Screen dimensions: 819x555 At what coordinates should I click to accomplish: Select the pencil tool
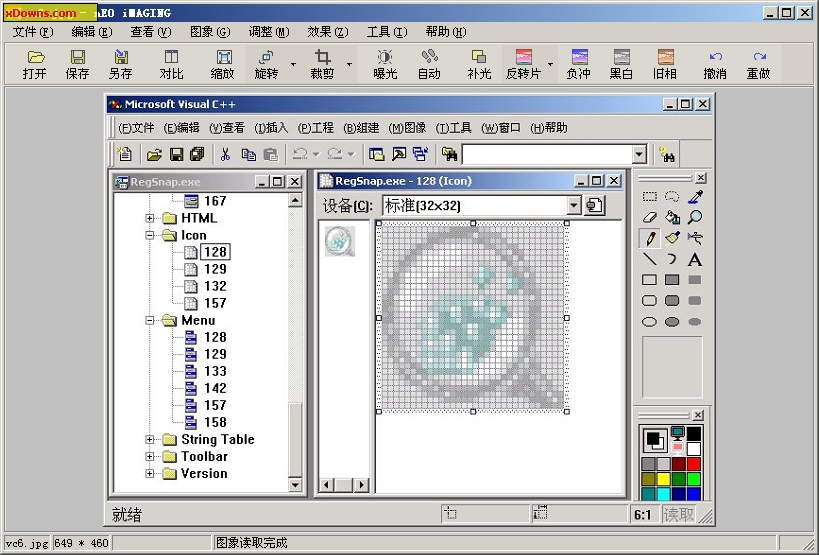[650, 239]
